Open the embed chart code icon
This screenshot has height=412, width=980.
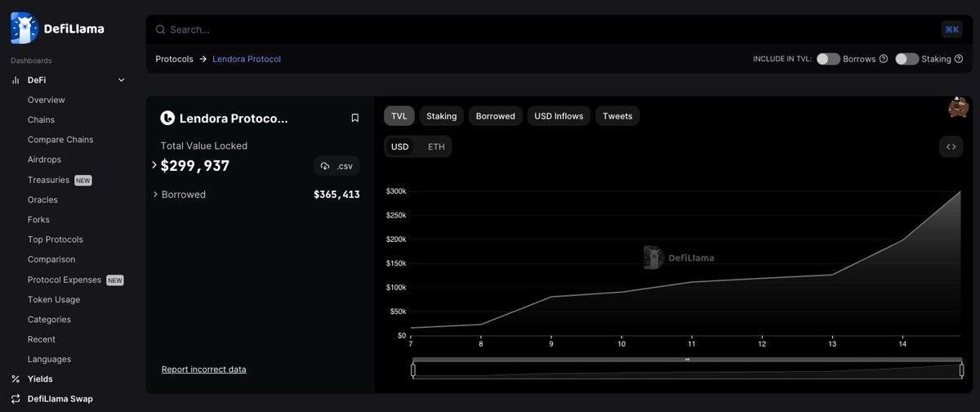(951, 147)
